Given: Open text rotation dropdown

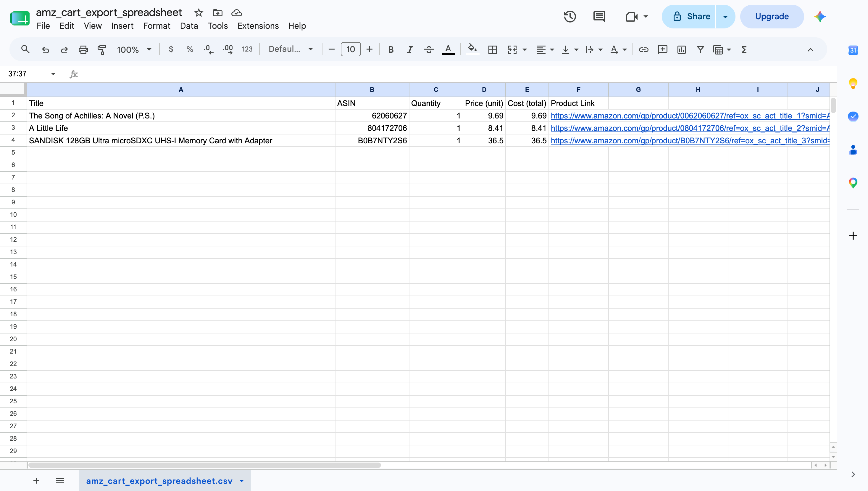Looking at the screenshot, I should (618, 49).
